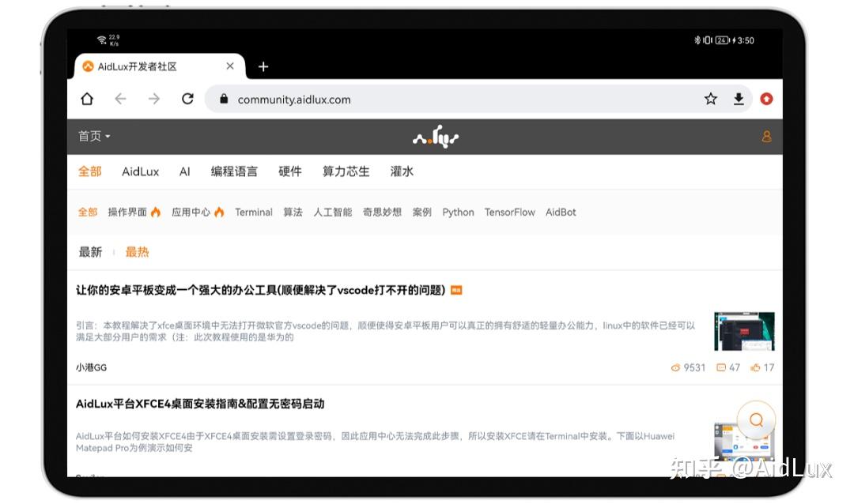This screenshot has width=854, height=504.
Task: Open thumbnail of the vscode post
Action: 744,332
